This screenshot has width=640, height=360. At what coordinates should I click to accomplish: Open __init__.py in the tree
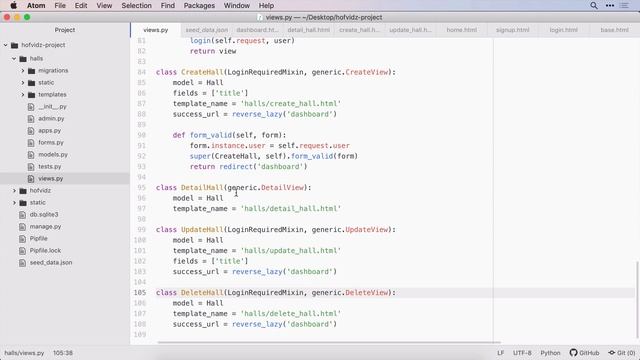tap(52, 107)
